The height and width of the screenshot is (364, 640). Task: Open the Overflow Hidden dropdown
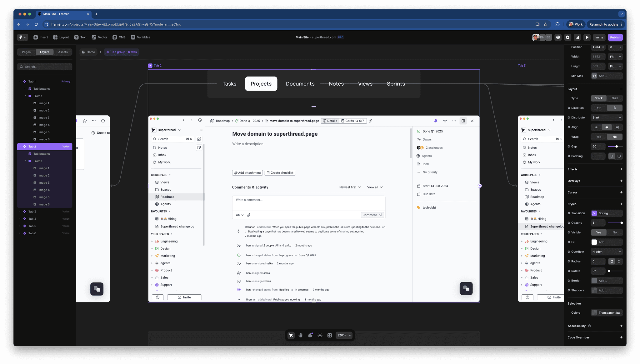[607, 252]
